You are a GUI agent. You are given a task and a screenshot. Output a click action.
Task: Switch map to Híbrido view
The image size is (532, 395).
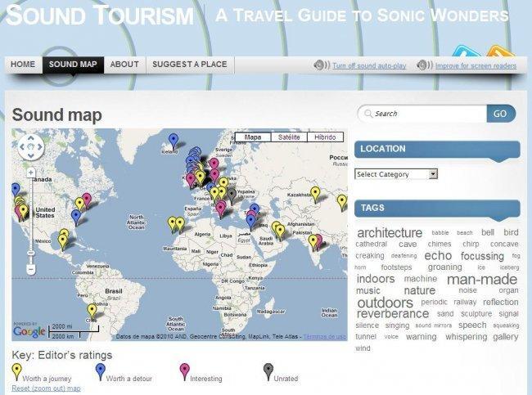pyautogui.click(x=325, y=137)
